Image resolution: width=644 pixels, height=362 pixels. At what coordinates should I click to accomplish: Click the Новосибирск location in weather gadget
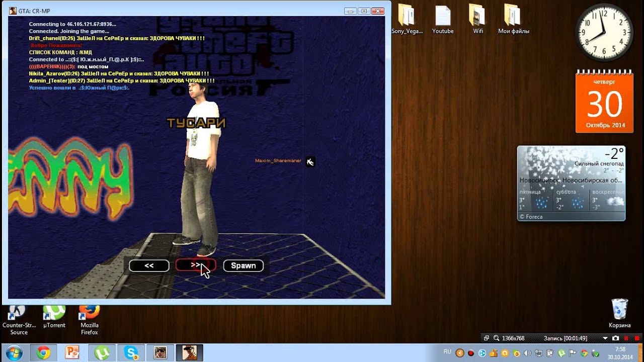[x=571, y=180]
